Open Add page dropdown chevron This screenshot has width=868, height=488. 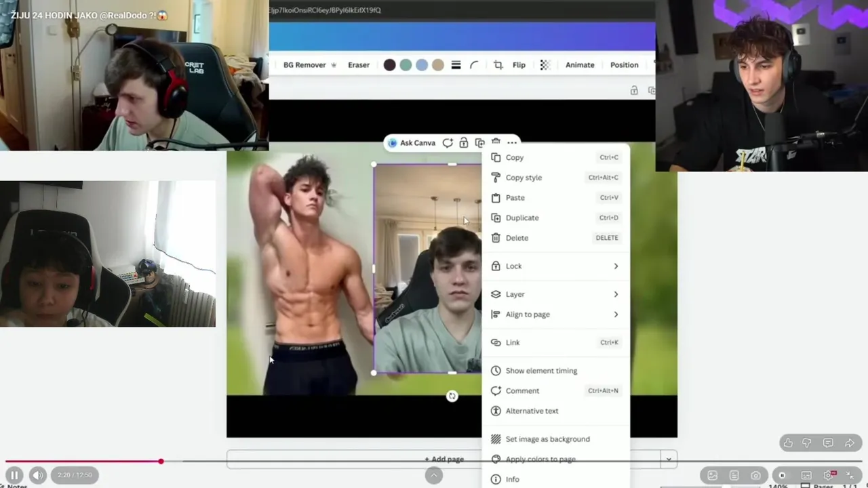pos(669,459)
